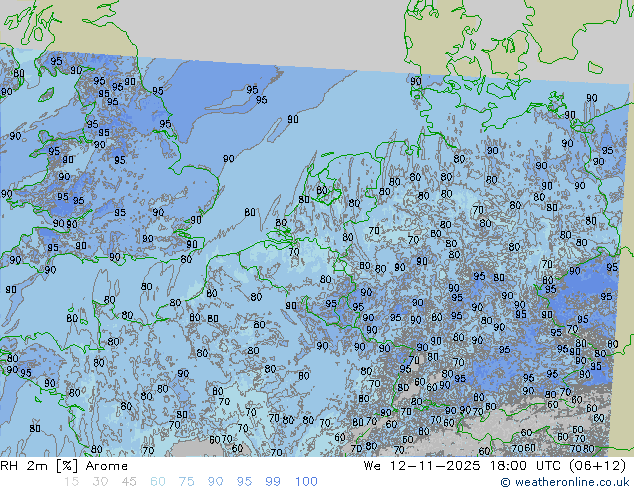This screenshot has width=634, height=490.
Task: Click the 'Arome' model name text
Action: [107, 466]
